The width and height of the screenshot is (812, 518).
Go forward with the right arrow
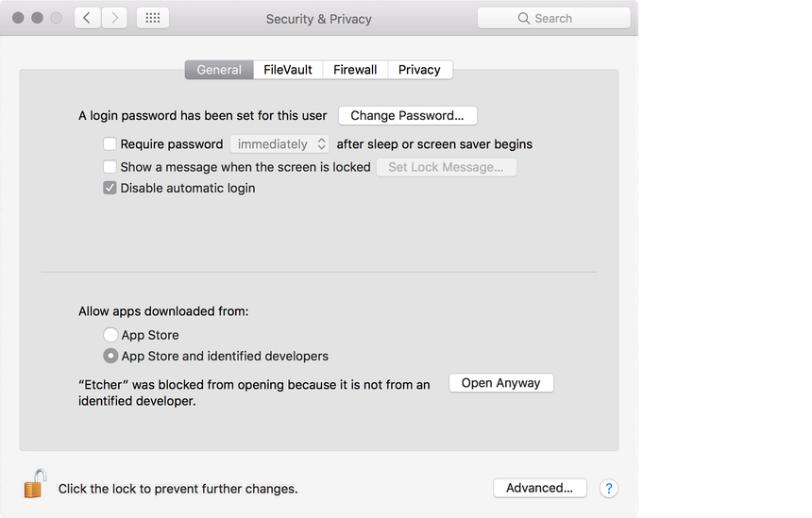(114, 18)
